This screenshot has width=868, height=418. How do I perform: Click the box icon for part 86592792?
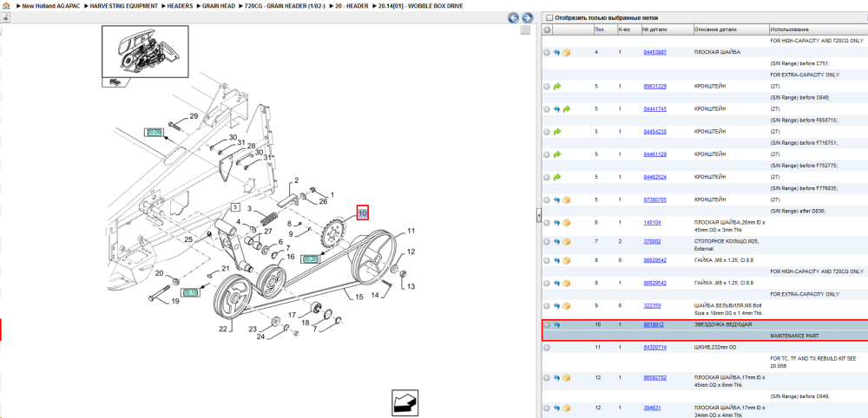tap(566, 377)
